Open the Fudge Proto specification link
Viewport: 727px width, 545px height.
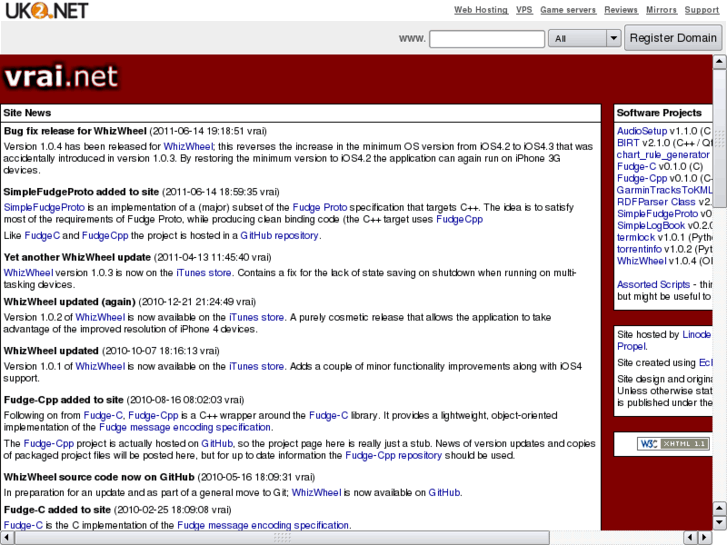[x=319, y=207]
